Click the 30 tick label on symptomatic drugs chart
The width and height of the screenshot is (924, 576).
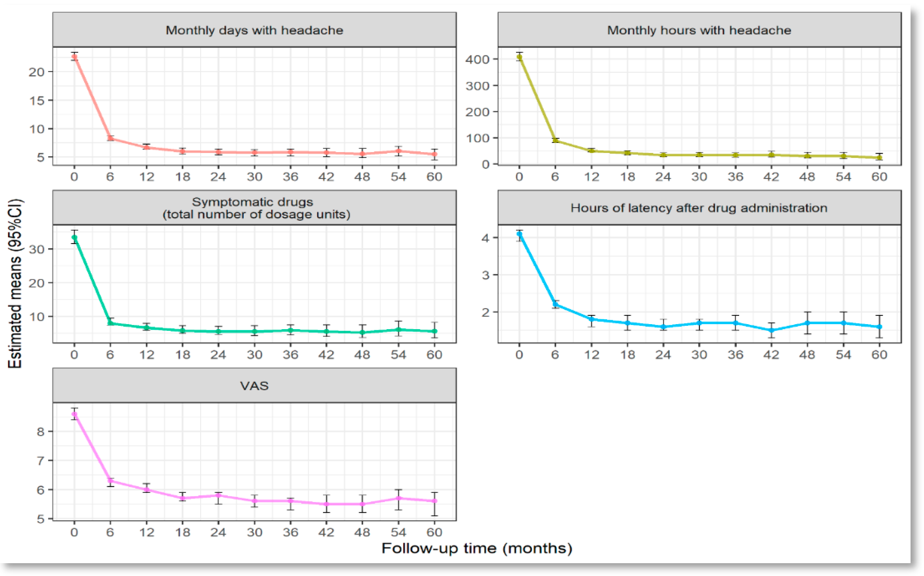[x=37, y=250]
